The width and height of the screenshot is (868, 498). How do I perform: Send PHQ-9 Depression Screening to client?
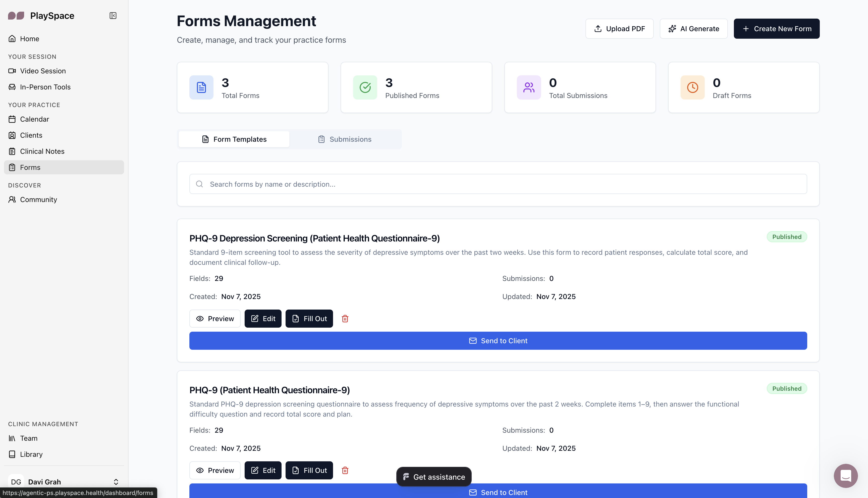498,341
